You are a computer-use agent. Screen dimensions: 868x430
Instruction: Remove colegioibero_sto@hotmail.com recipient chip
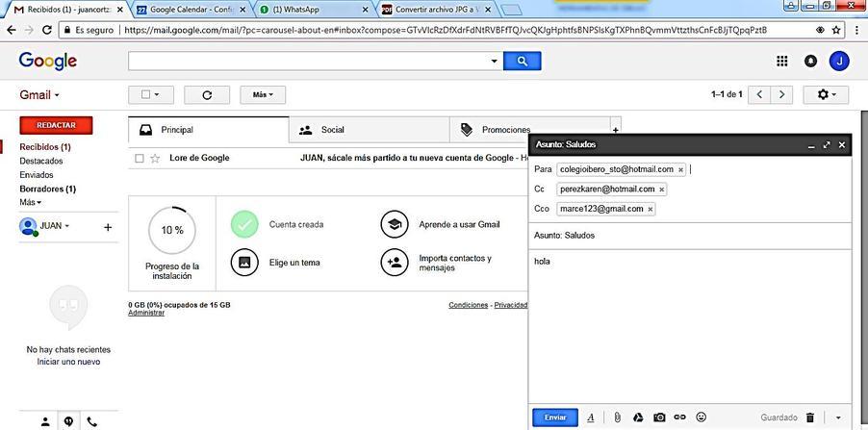click(680, 170)
